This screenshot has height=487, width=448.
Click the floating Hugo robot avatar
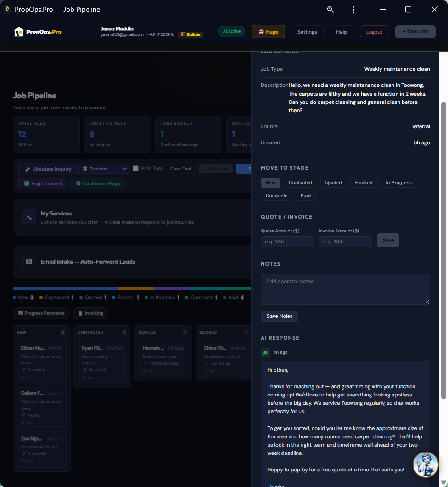pyautogui.click(x=426, y=465)
